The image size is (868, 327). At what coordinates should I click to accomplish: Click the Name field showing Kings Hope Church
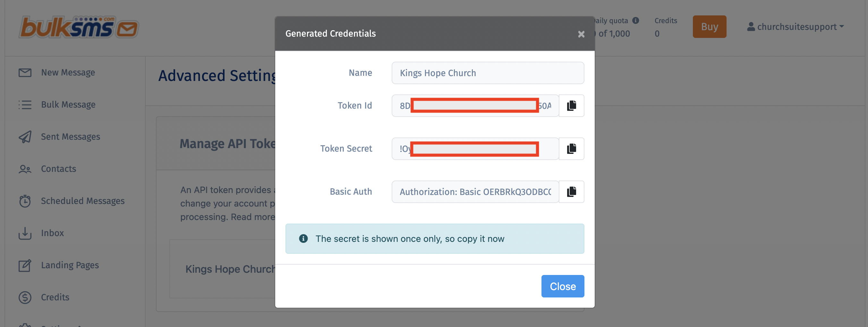click(487, 73)
